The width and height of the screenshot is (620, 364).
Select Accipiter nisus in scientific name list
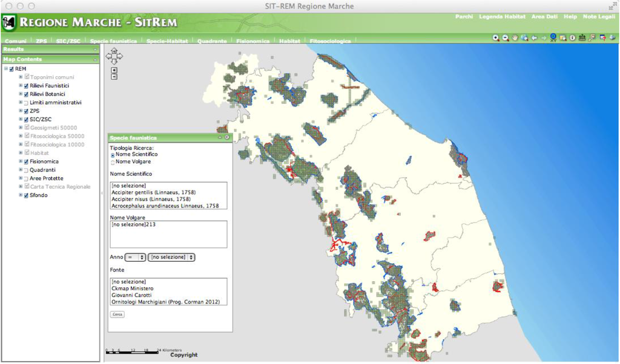point(151,199)
